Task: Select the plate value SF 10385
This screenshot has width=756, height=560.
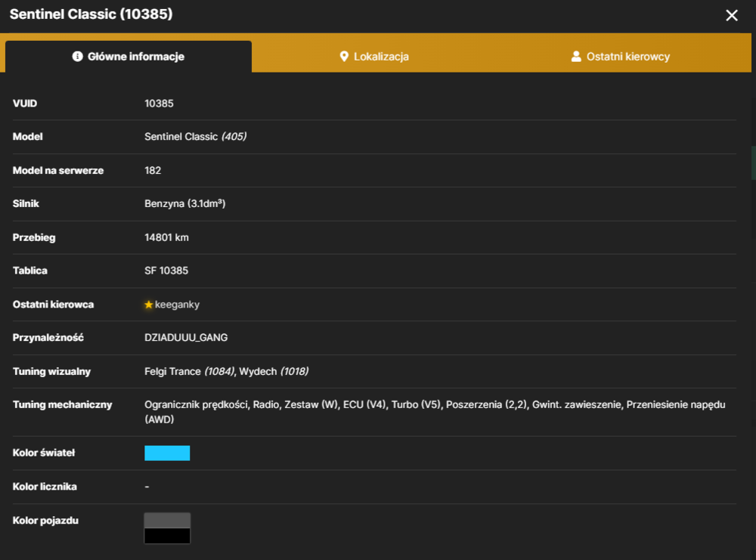Action: [166, 271]
